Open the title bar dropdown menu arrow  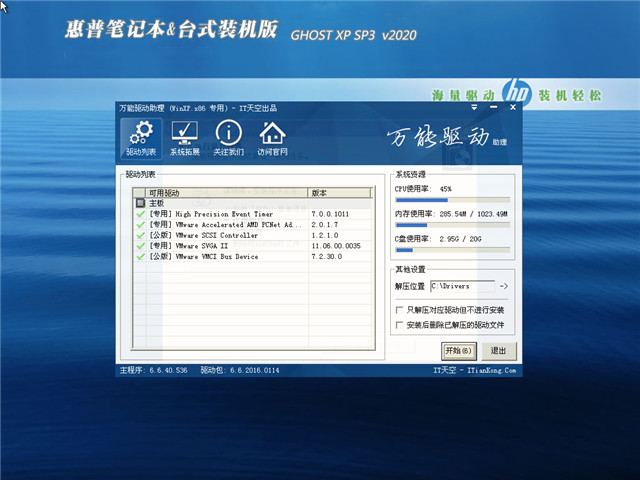pyautogui.click(x=474, y=107)
